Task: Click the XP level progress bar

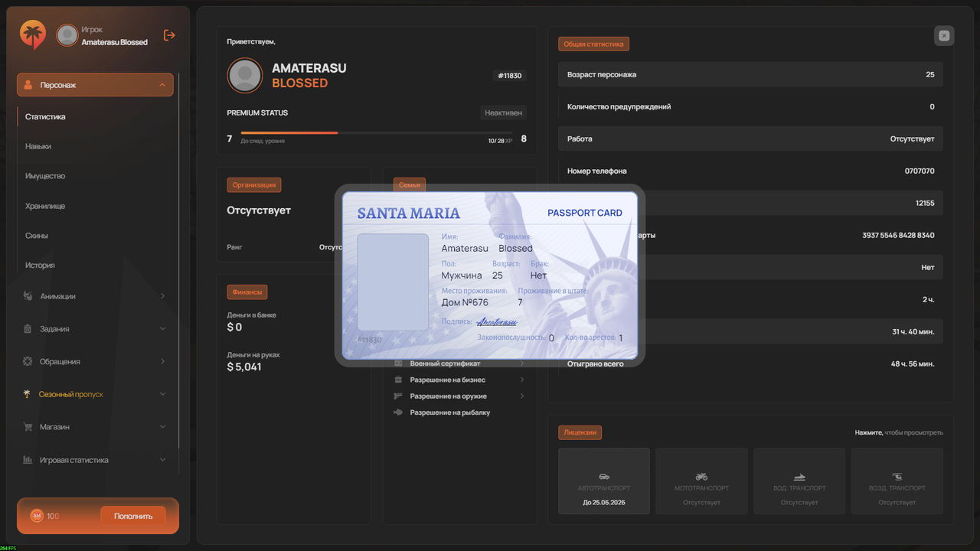Action: pos(377,133)
